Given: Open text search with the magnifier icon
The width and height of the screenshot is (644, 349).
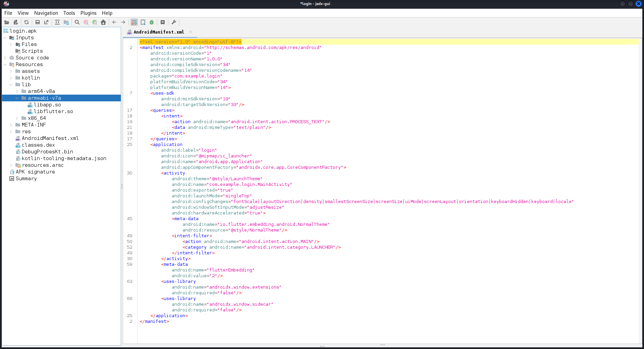Looking at the screenshot, I should tap(77, 22).
